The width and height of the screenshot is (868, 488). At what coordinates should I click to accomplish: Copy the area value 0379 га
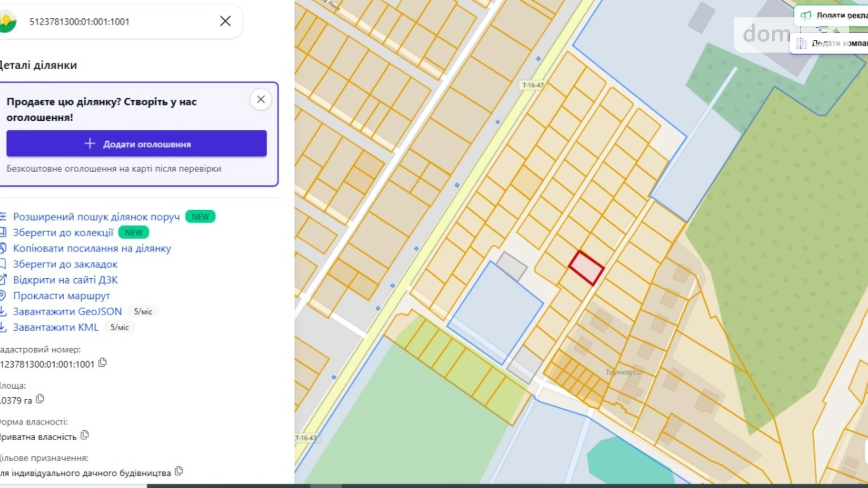(40, 399)
